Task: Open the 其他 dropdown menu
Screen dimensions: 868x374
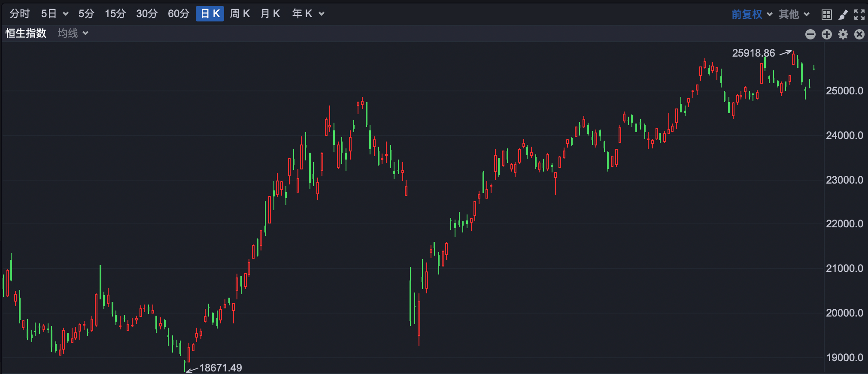Action: [794, 15]
